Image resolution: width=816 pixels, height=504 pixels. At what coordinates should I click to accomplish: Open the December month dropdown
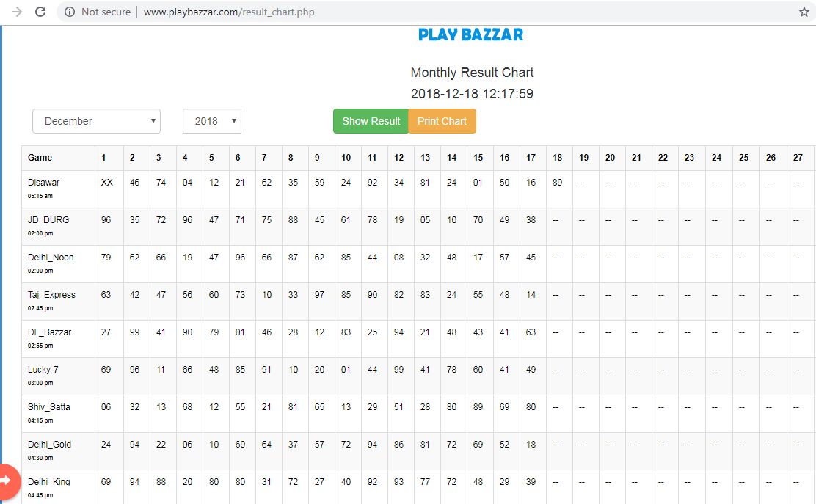(96, 120)
